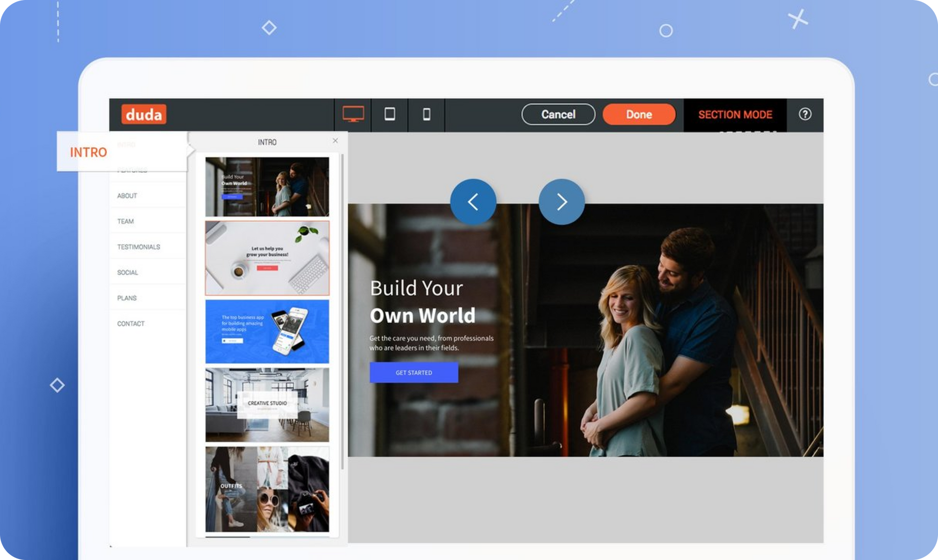The height and width of the screenshot is (560, 938).
Task: Choose the Build Your Own World couple template
Action: (267, 187)
